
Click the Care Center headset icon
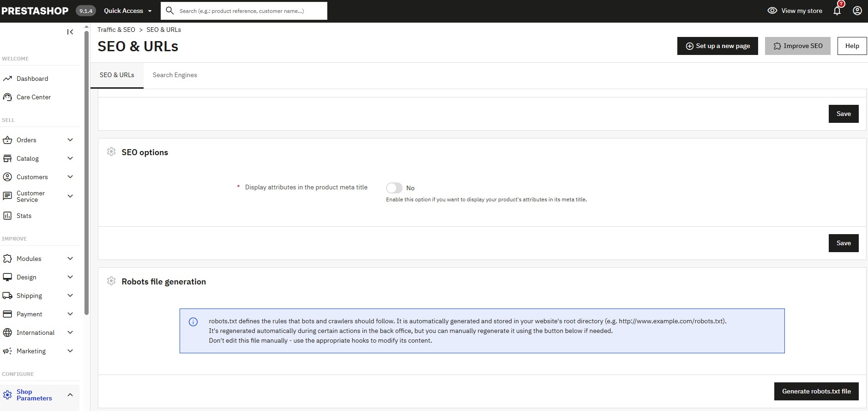[x=7, y=97]
